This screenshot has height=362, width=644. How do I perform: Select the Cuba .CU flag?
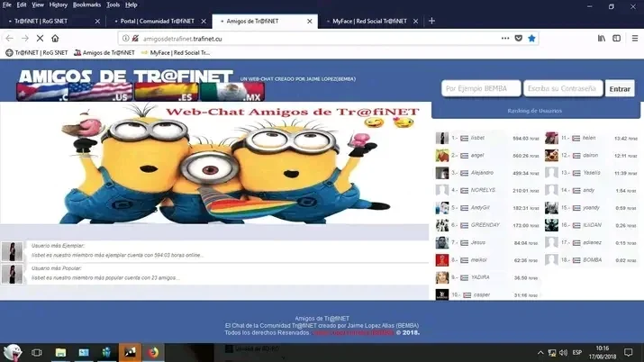[x=42, y=92]
